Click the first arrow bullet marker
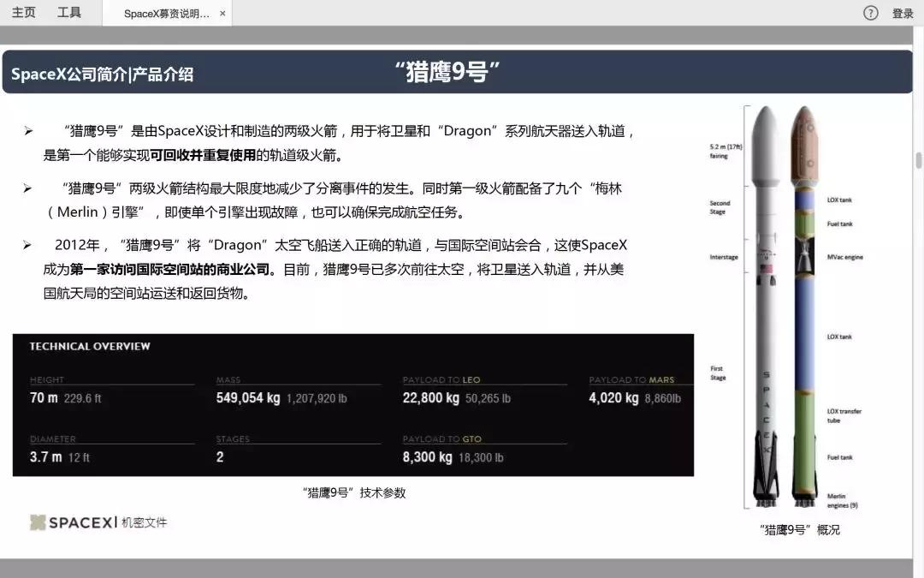This screenshot has width=924, height=578. [27, 130]
